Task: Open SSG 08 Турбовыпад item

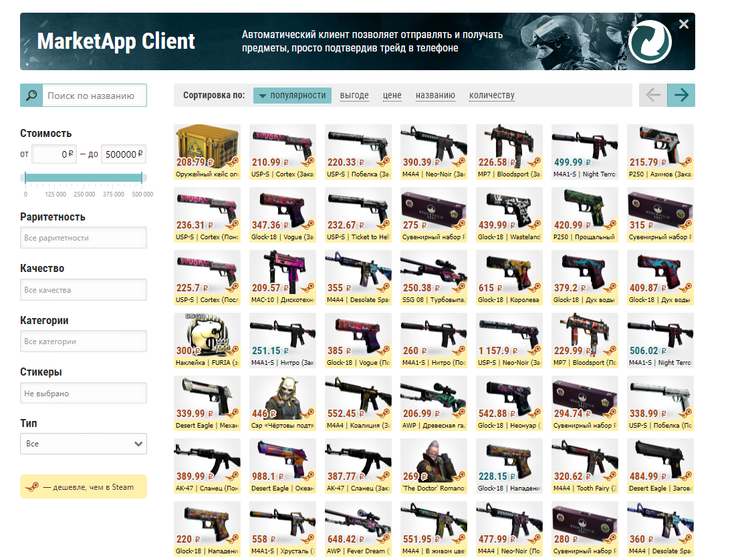Action: [x=433, y=277]
